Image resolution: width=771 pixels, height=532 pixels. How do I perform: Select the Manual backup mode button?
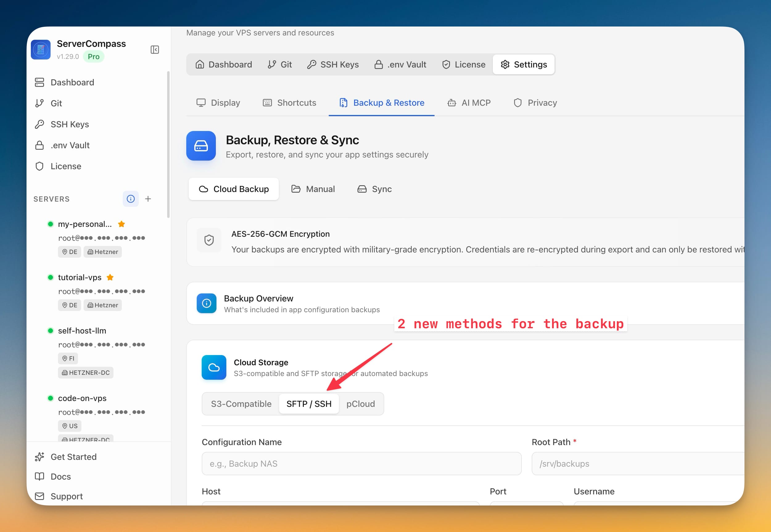click(x=313, y=189)
